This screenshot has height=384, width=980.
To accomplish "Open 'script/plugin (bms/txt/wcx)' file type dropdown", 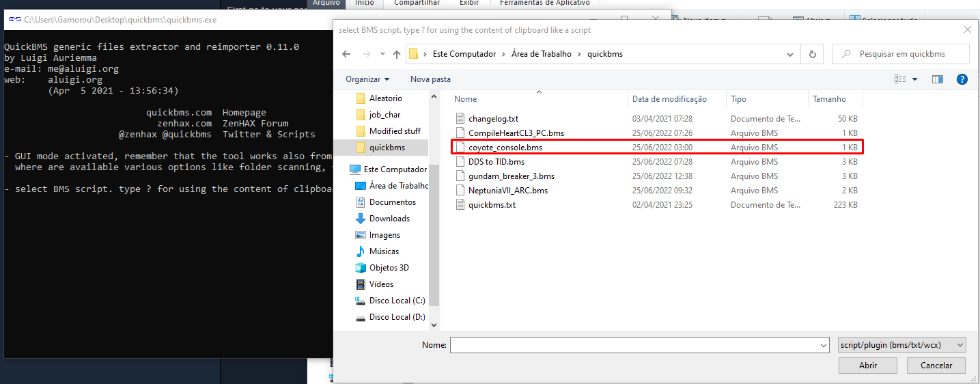I will click(x=902, y=345).
